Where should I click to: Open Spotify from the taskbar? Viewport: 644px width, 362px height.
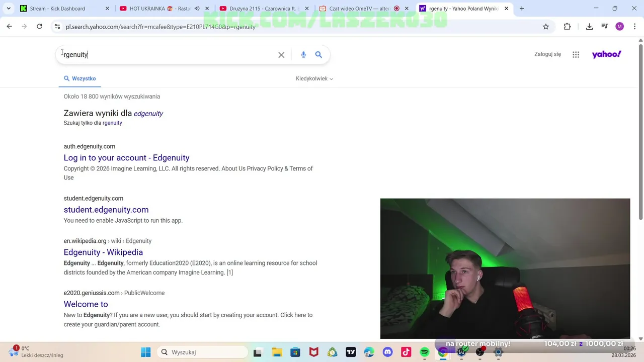pos(425,352)
